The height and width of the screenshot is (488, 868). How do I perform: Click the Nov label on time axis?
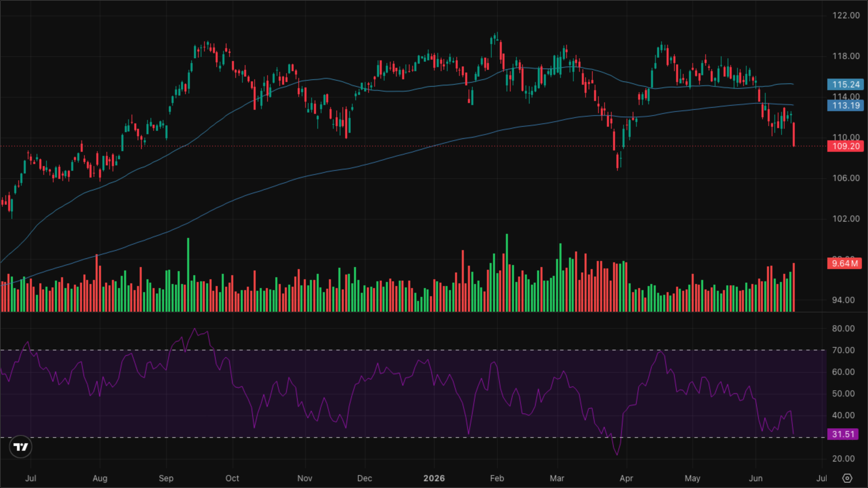(304, 478)
